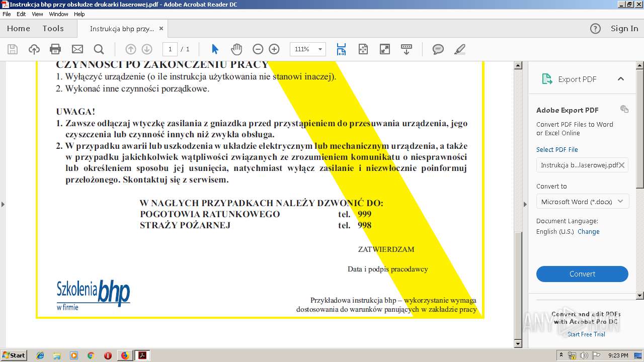Viewport: 644px width, 362px height.
Task: Toggle read mode icon
Action: pos(406,49)
